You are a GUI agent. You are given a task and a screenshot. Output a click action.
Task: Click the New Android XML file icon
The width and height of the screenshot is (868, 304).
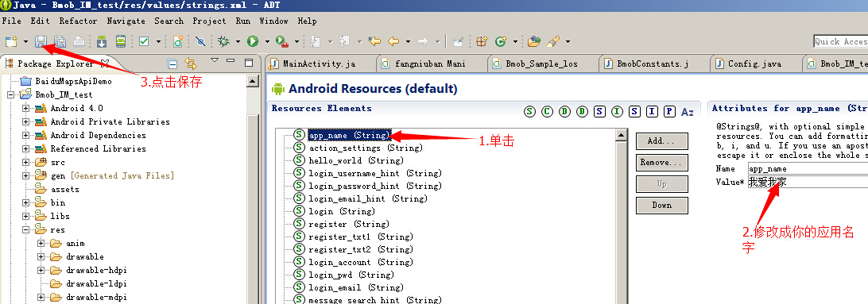click(178, 41)
